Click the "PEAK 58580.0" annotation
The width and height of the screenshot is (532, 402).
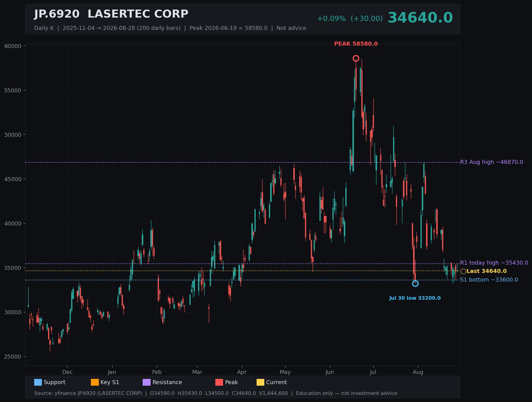click(356, 44)
